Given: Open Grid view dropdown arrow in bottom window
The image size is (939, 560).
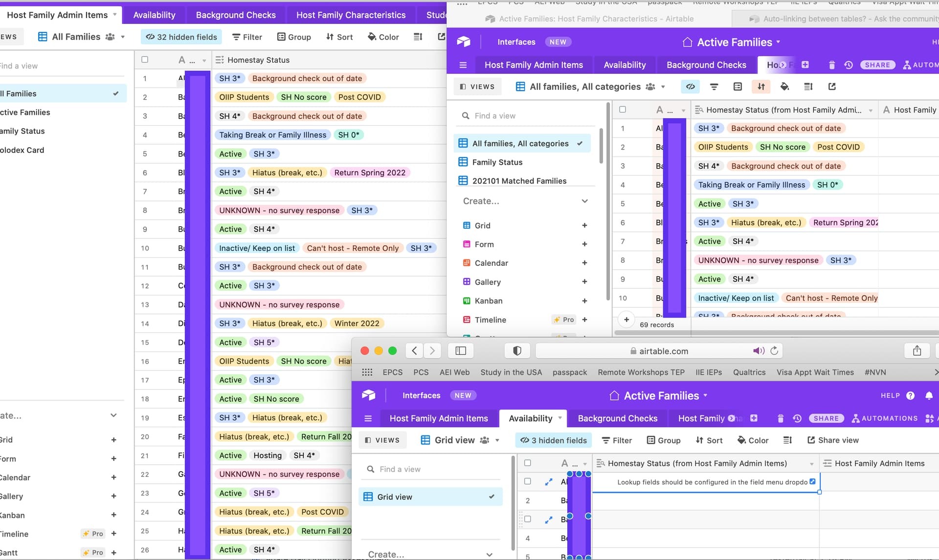Looking at the screenshot, I should [x=497, y=440].
